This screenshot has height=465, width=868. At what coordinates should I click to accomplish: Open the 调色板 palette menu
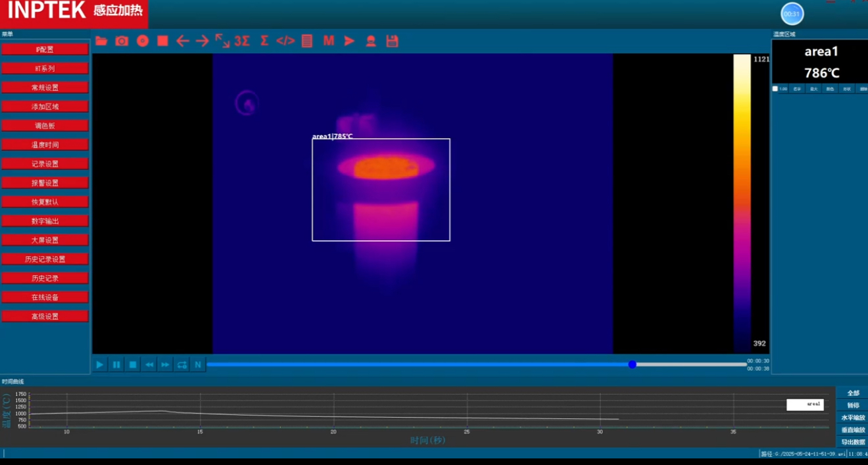tap(45, 126)
